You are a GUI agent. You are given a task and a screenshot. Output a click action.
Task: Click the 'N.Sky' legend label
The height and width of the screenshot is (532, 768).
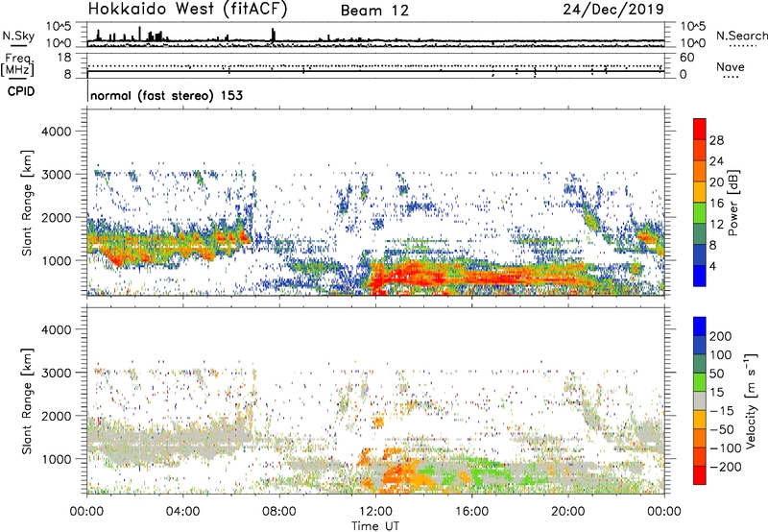point(18,36)
